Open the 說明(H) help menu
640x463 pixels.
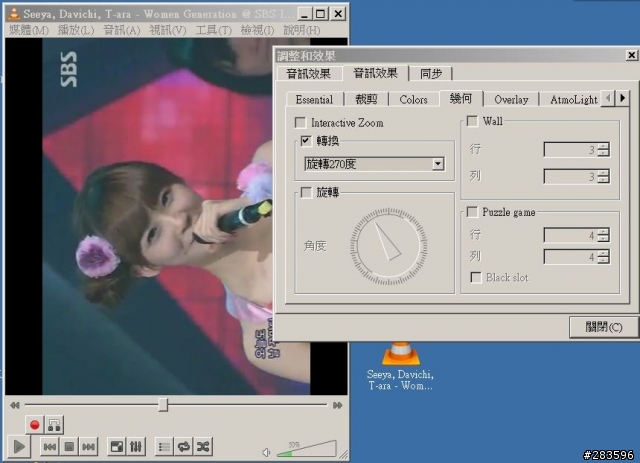(302, 30)
